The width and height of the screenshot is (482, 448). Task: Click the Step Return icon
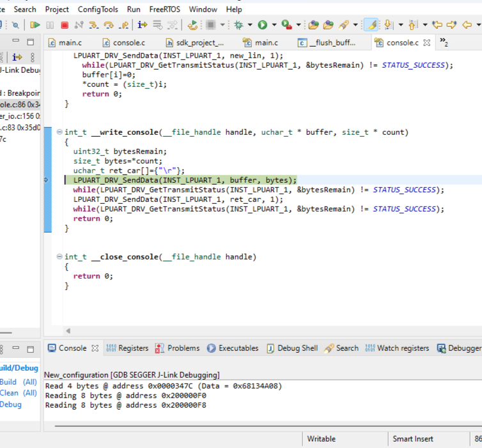(x=123, y=25)
